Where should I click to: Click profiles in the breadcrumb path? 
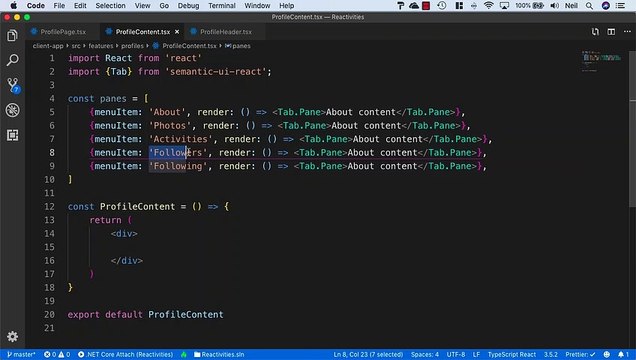pyautogui.click(x=132, y=46)
